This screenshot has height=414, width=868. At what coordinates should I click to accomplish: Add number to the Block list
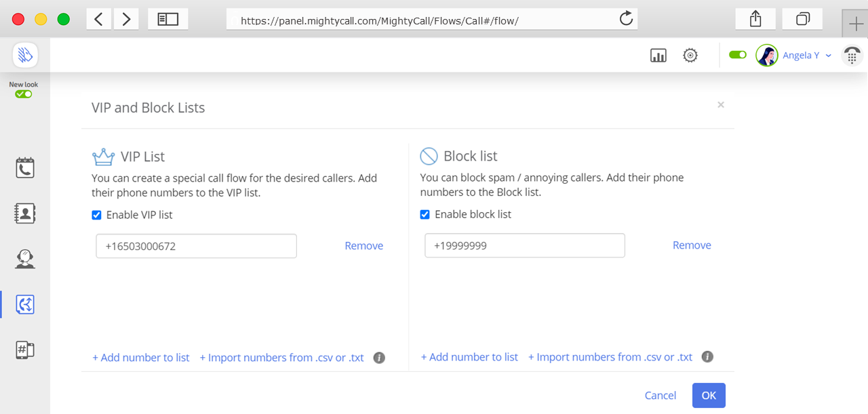pos(469,356)
